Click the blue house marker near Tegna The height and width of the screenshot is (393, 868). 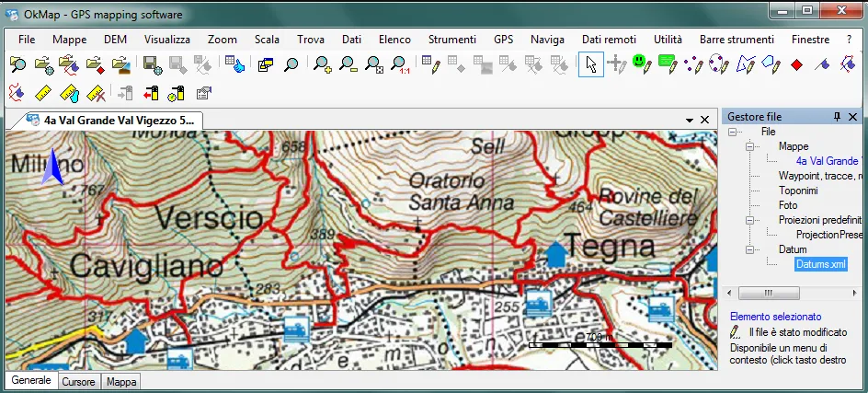coord(555,254)
